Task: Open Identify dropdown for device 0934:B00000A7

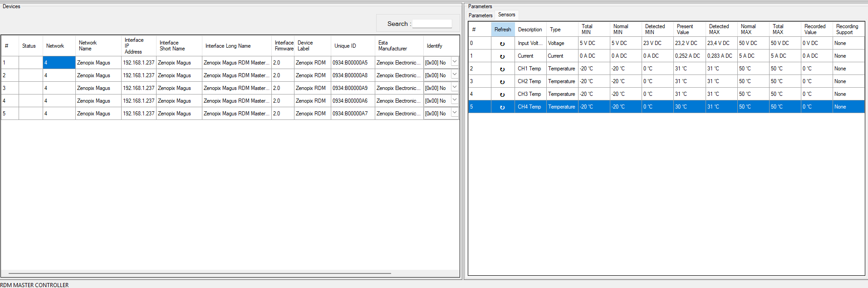Action: click(x=454, y=113)
